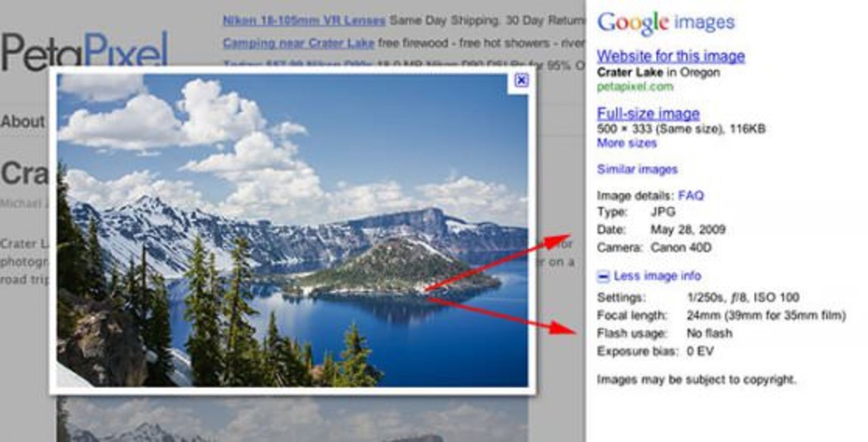Image resolution: width=868 pixels, height=442 pixels.
Task: Open 'Camping near Crater Lake' ad link
Action: tap(298, 43)
